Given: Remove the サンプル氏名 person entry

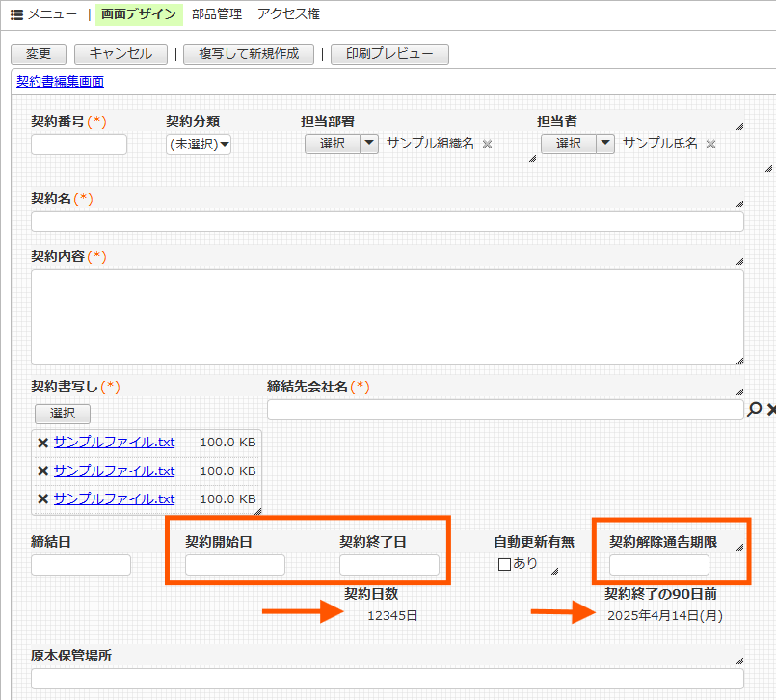Looking at the screenshot, I should tap(710, 144).
